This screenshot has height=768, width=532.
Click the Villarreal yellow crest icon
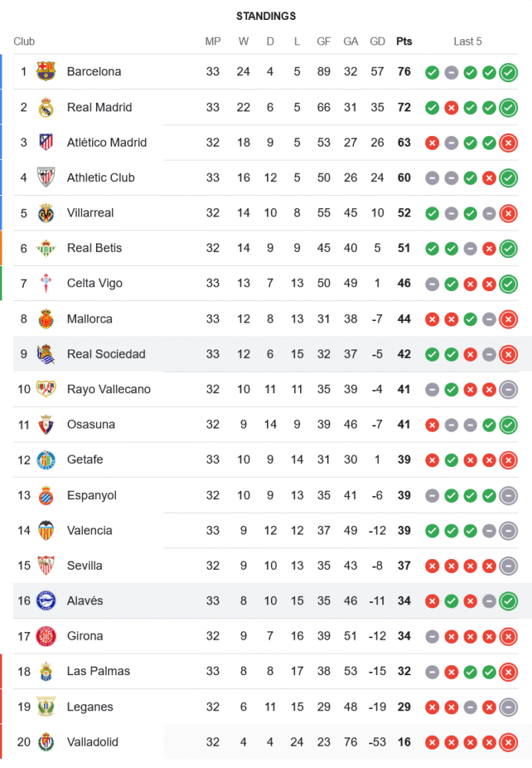pos(46,213)
